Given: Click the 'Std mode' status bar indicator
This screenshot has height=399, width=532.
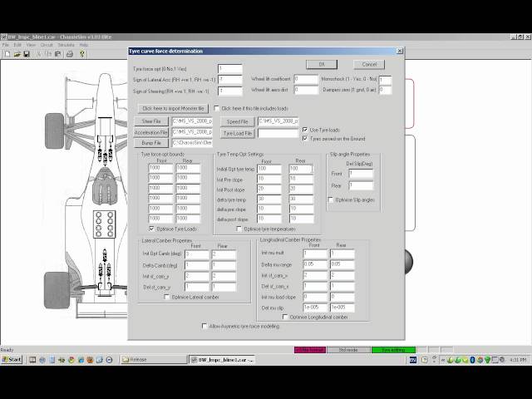Looking at the screenshot, I should [348, 350].
